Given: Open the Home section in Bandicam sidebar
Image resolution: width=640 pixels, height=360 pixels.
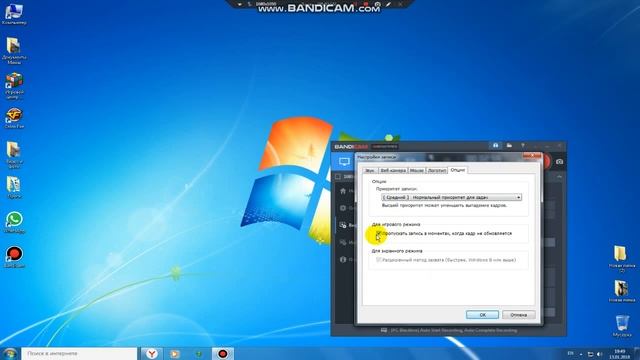Looking at the screenshot, I should coord(343,191).
